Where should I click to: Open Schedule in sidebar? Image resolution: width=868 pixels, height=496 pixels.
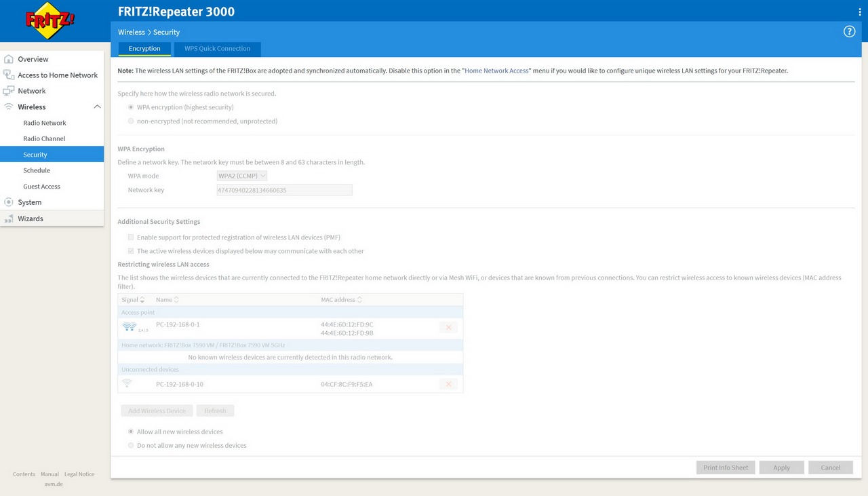[x=37, y=170]
